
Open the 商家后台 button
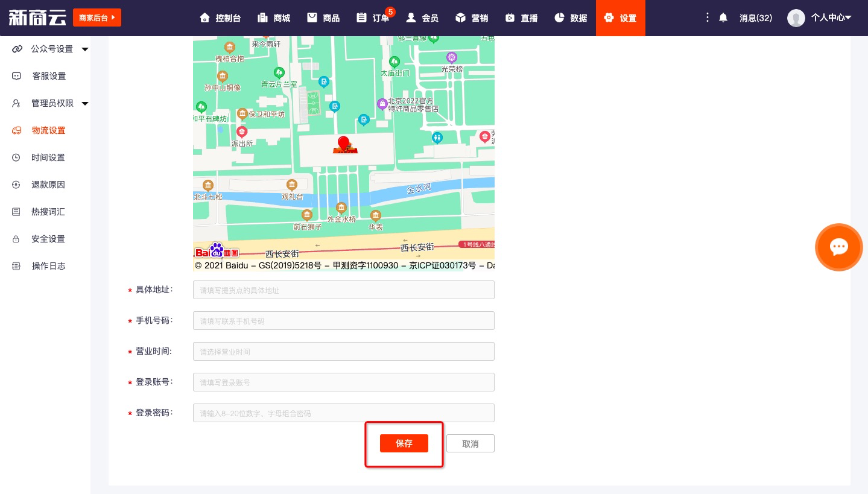point(97,18)
